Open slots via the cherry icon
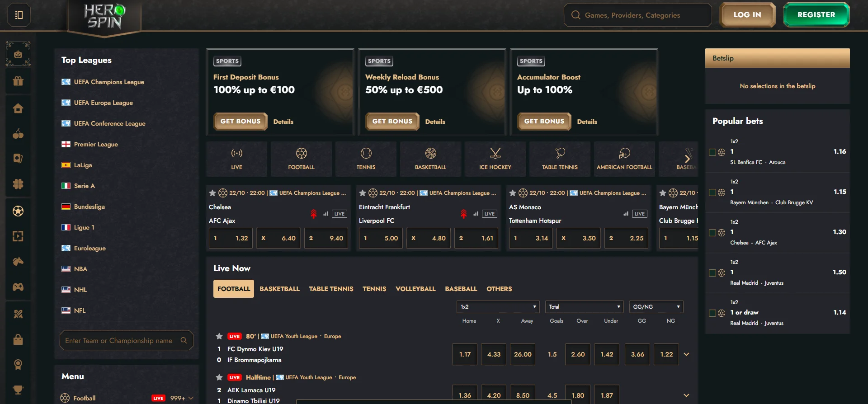This screenshot has height=404, width=868. 18,134
